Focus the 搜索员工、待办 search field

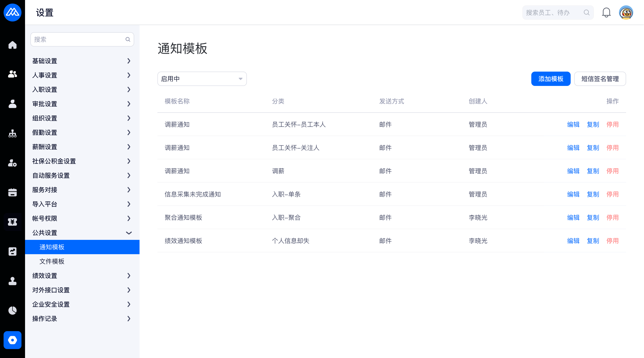(x=558, y=13)
